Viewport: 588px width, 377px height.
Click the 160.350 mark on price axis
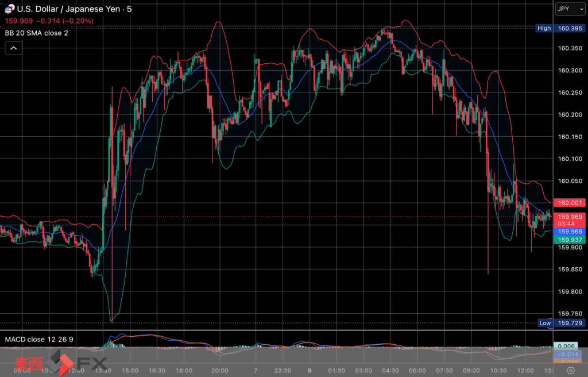pos(570,48)
